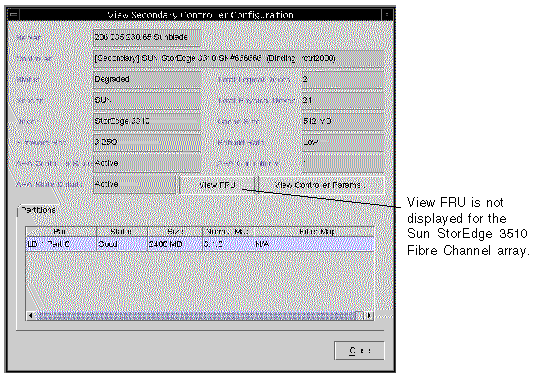Click the Good status cell
Image resolution: width=537 pixels, height=378 pixels.
[122, 244]
